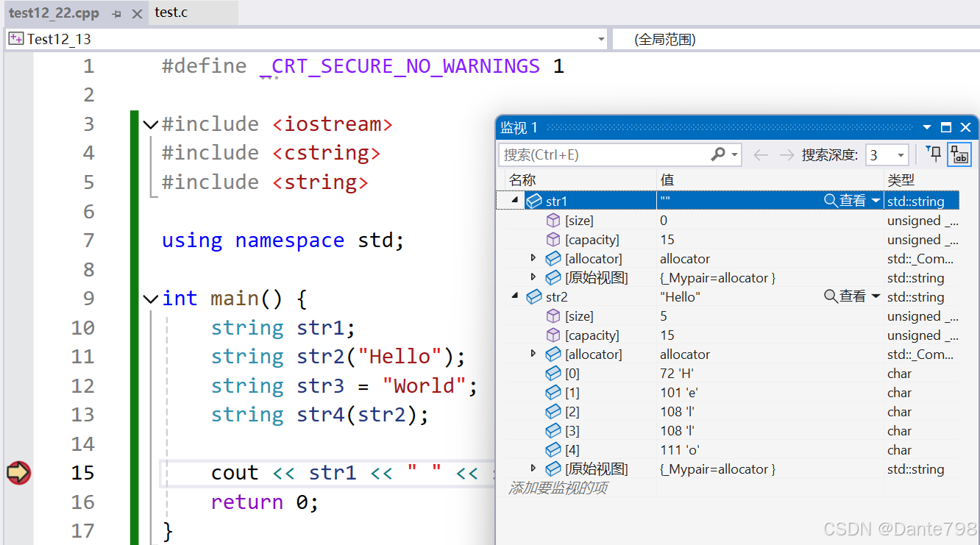Click {_Mypair=allocator } value in str2's 原始视图 row
The image size is (980, 545).
718,469
